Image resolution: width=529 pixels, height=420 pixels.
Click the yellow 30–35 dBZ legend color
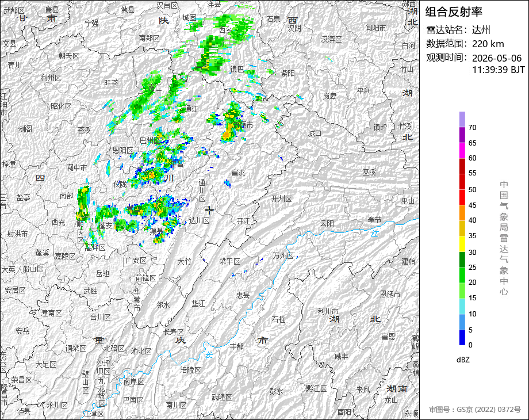(x=462, y=244)
